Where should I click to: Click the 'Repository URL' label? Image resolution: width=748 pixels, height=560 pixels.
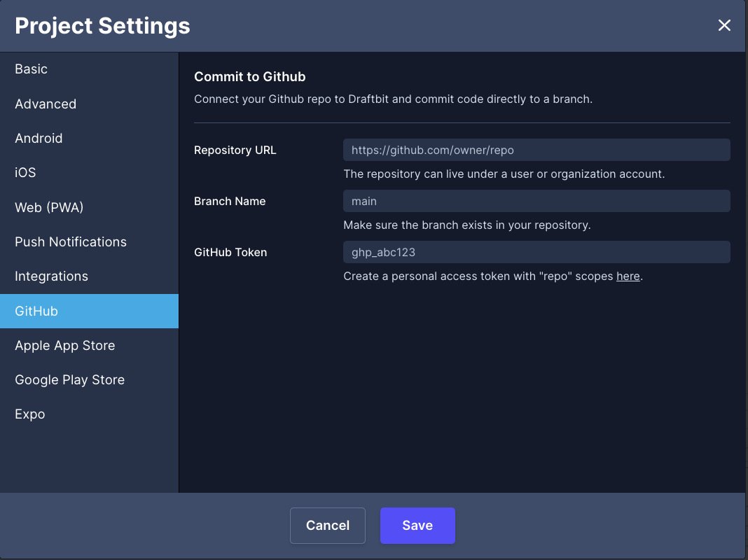pyautogui.click(x=235, y=150)
